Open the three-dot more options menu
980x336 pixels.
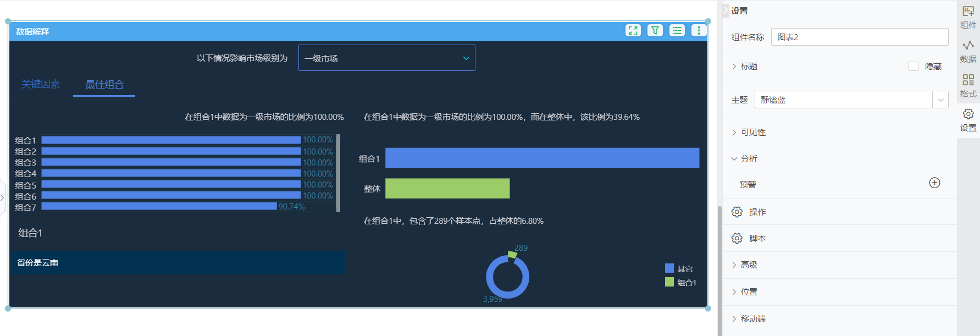pyautogui.click(x=699, y=31)
